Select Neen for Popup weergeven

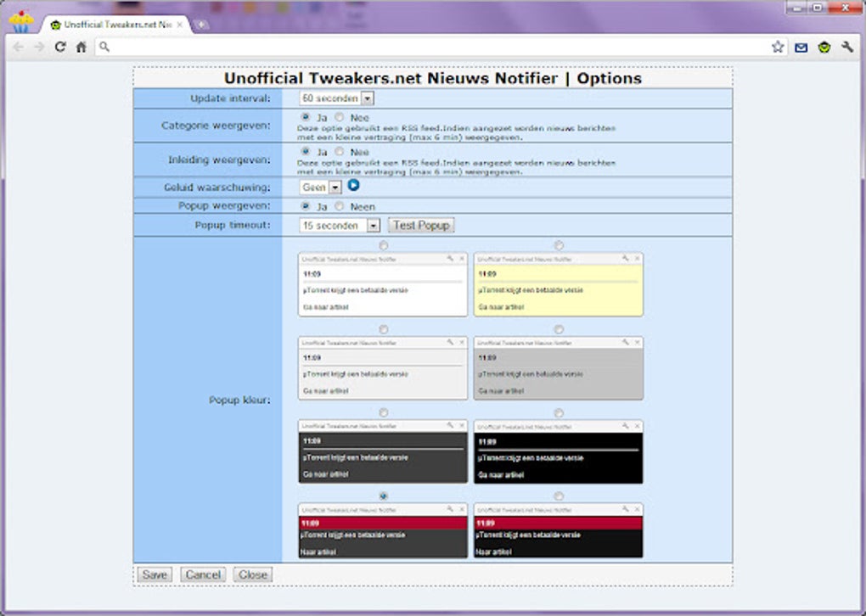click(338, 207)
